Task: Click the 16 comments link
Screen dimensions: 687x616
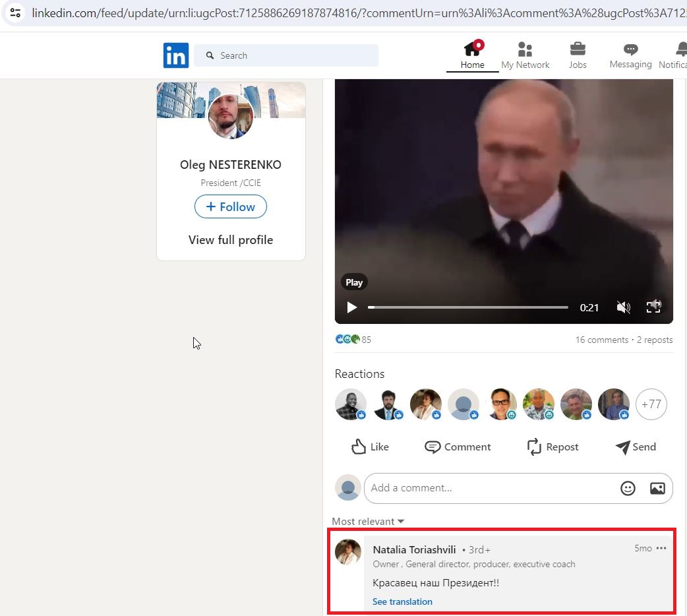Action: click(x=601, y=340)
